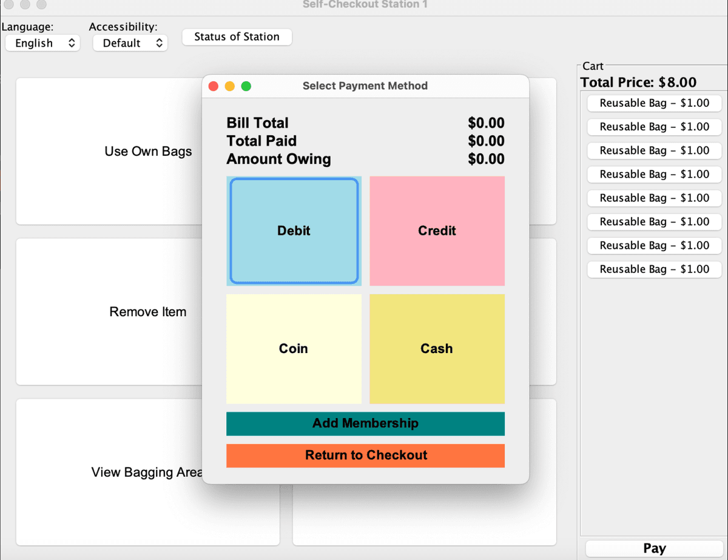Maximize the payment dialog with green button

(x=246, y=86)
